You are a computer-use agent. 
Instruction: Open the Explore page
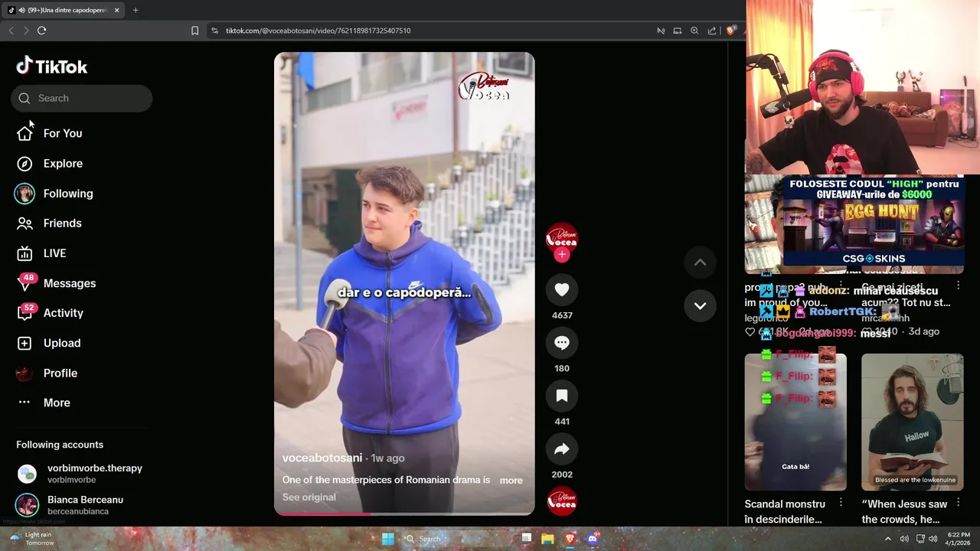tap(50, 163)
